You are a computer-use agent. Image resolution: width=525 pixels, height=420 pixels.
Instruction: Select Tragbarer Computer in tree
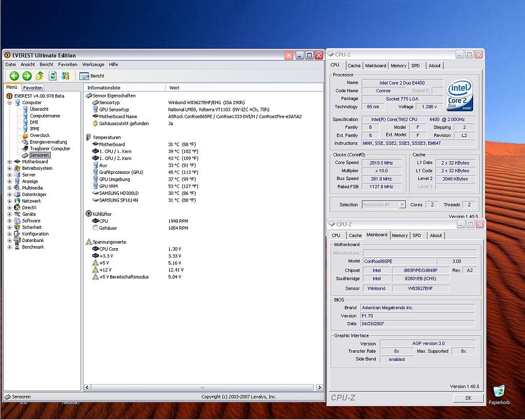coord(50,148)
